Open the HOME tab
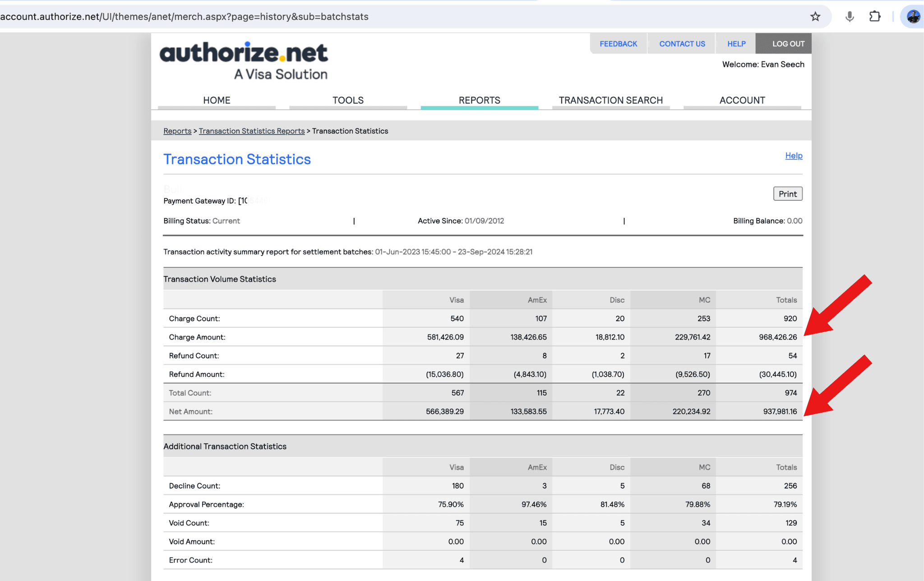Viewport: 924px width, 581px height. (217, 100)
